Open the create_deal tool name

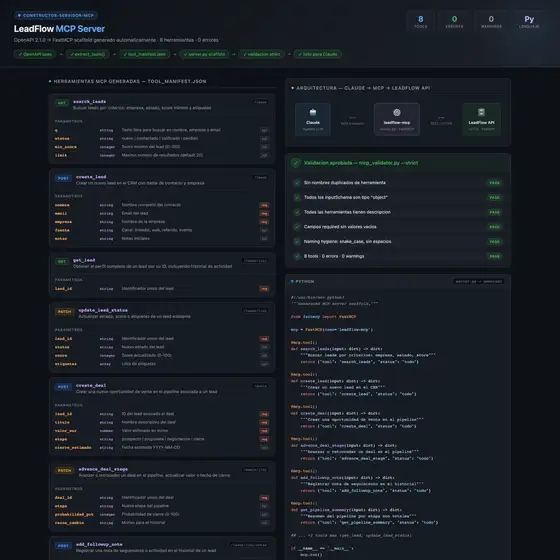pyautogui.click(x=91, y=385)
